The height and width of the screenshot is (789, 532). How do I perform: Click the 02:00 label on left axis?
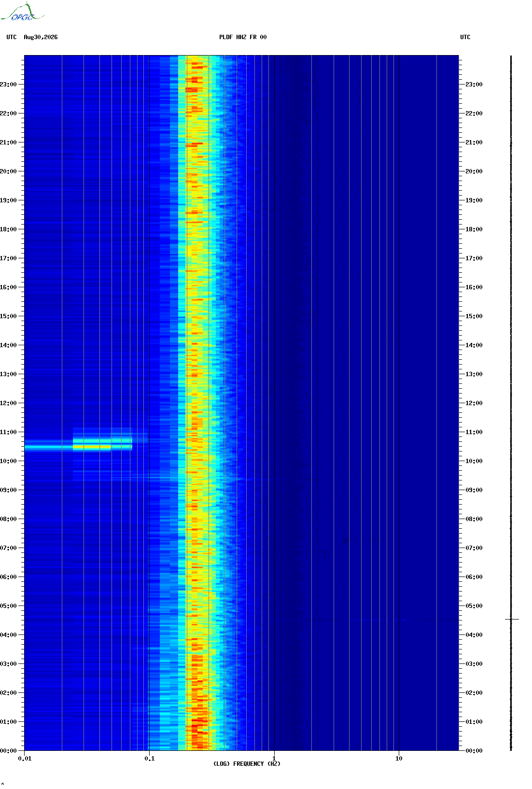tap(8, 693)
